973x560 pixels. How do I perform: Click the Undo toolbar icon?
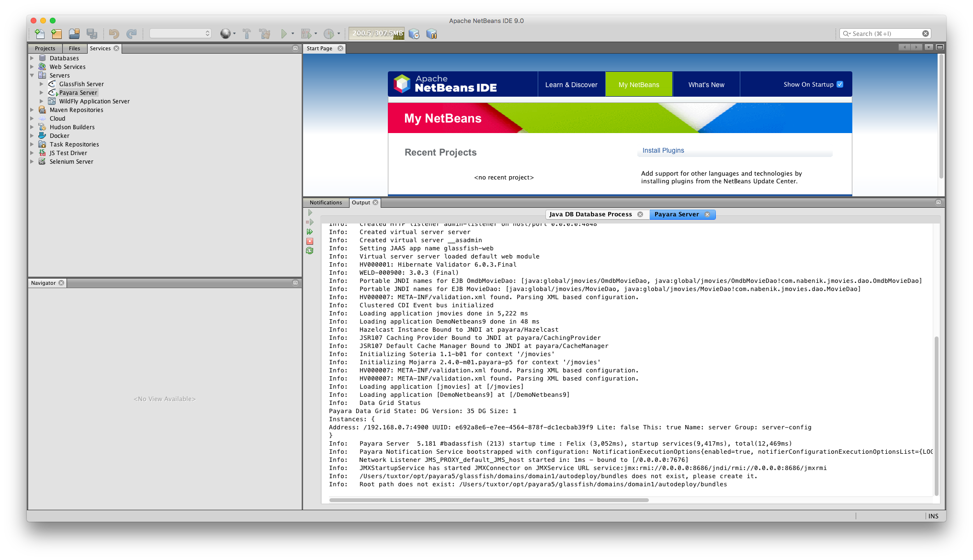pos(114,34)
